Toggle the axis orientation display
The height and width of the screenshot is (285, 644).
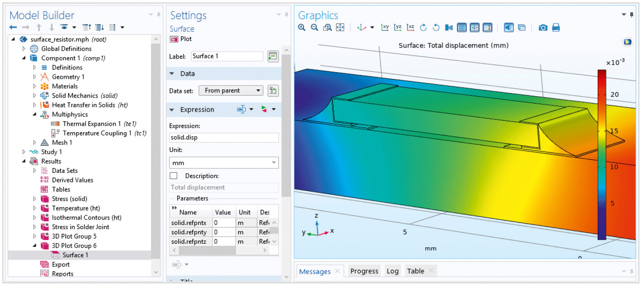point(475,28)
